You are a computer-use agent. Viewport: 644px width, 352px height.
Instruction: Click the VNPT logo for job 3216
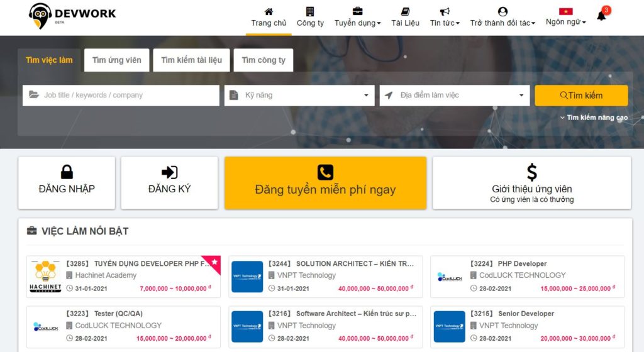coord(247,327)
